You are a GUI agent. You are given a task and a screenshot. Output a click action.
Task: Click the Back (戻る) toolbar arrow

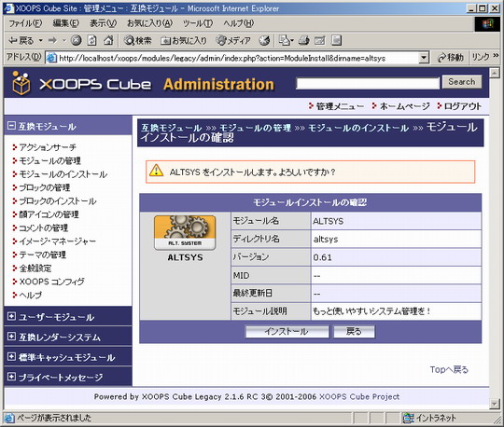[21, 40]
